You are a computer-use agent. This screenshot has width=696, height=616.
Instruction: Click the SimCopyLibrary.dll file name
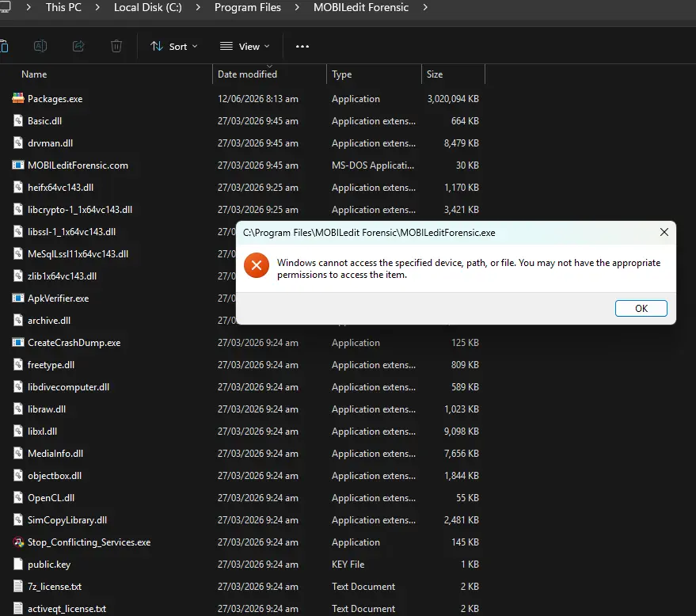67,520
